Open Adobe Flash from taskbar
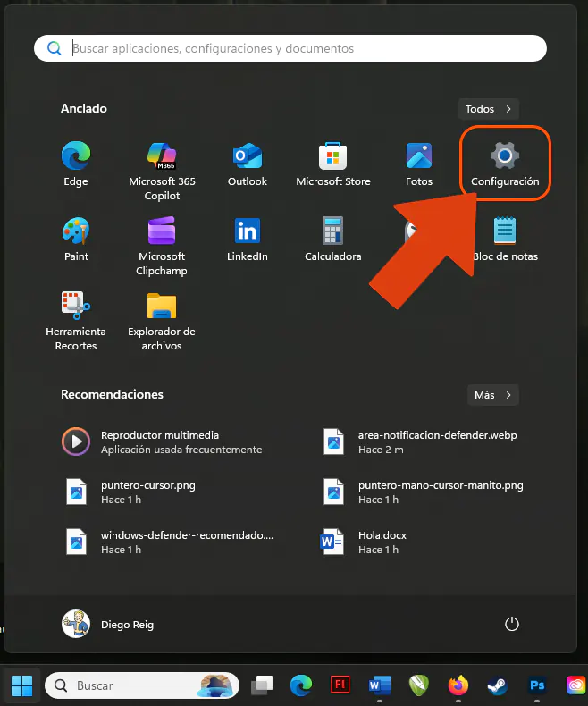 (x=340, y=685)
